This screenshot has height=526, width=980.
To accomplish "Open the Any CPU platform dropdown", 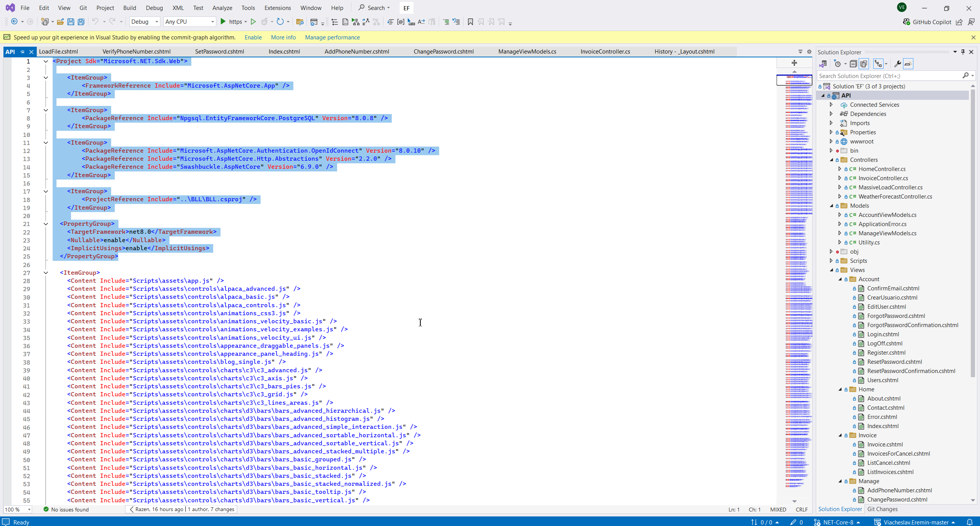I will tap(189, 22).
